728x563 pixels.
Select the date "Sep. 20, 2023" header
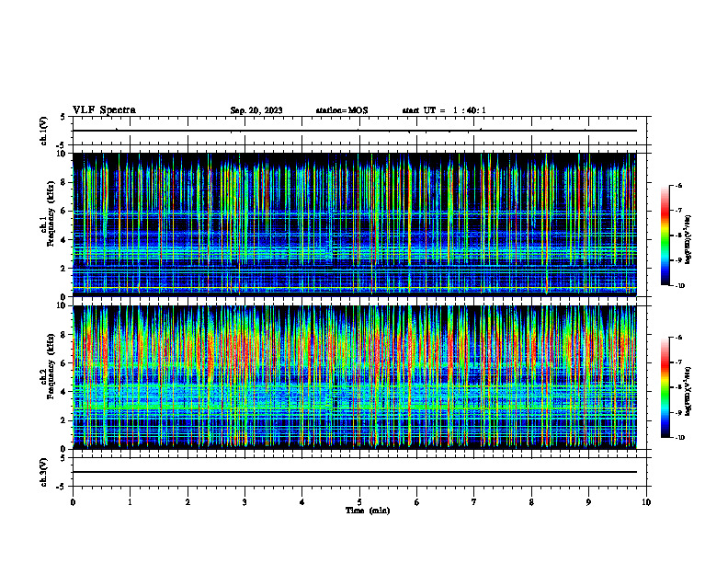point(256,110)
